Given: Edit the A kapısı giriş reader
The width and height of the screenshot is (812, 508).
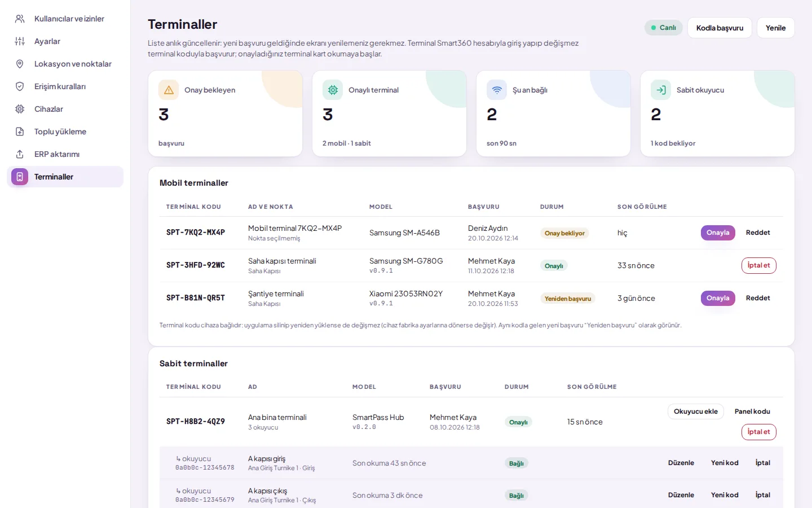Looking at the screenshot, I should click(681, 463).
